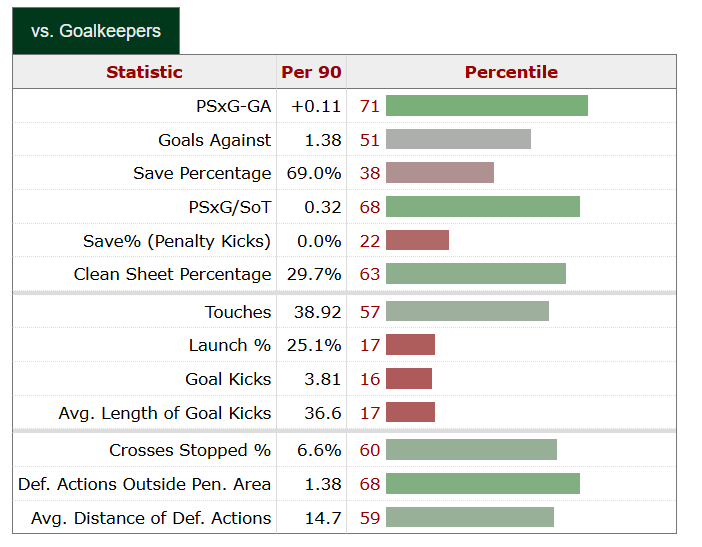Click the PSxG/SoT statistic label
The image size is (702, 547).
click(x=228, y=207)
